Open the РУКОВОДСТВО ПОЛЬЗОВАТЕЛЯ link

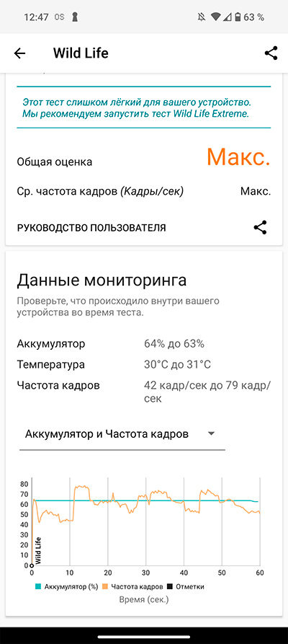(91, 228)
